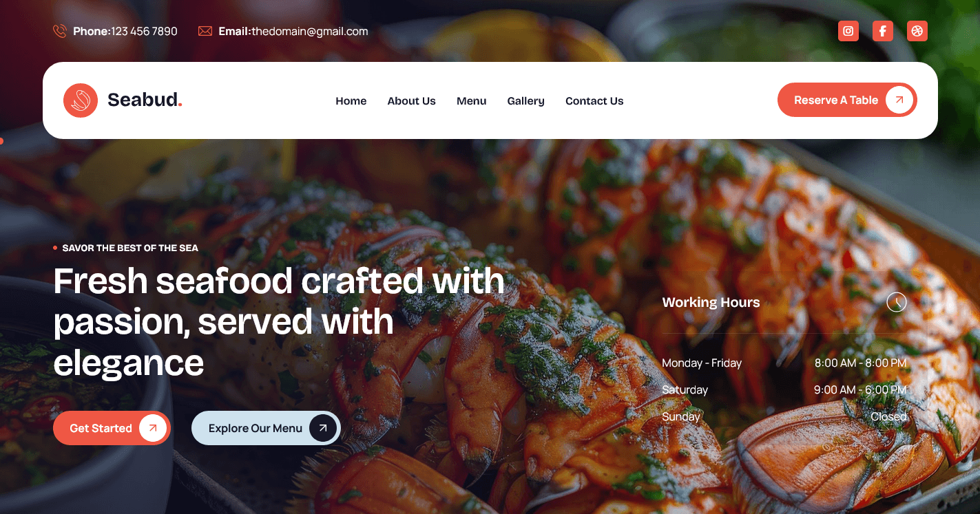Click the Get Started button

[x=112, y=428]
